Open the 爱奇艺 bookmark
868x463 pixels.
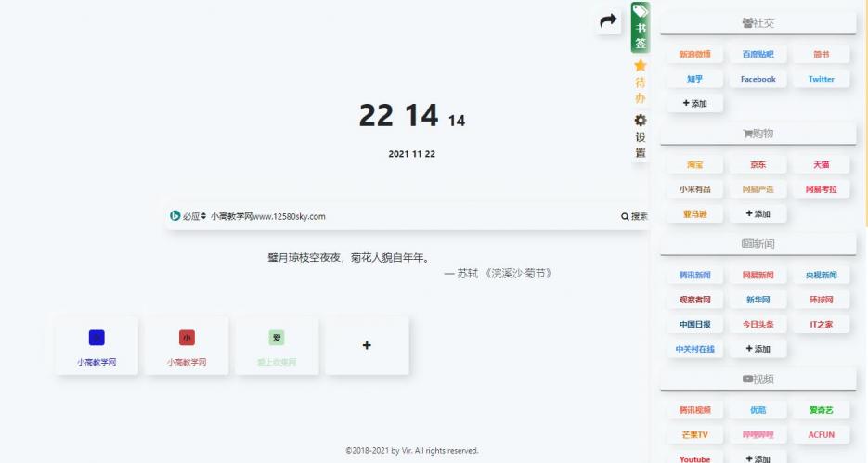tap(821, 410)
